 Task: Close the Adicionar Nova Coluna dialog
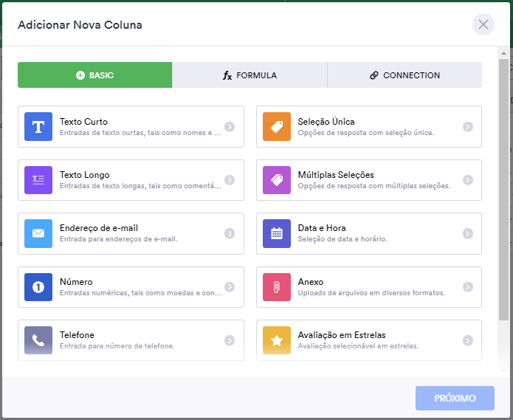[483, 25]
